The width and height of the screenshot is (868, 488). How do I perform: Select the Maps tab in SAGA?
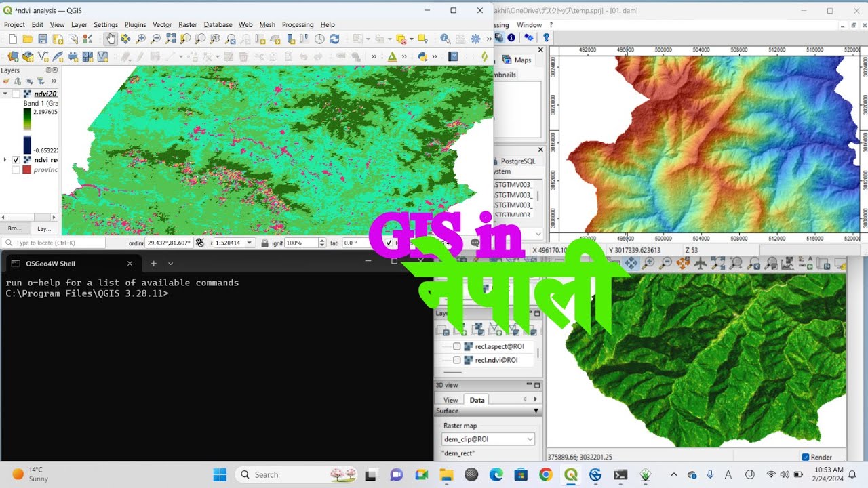click(517, 60)
